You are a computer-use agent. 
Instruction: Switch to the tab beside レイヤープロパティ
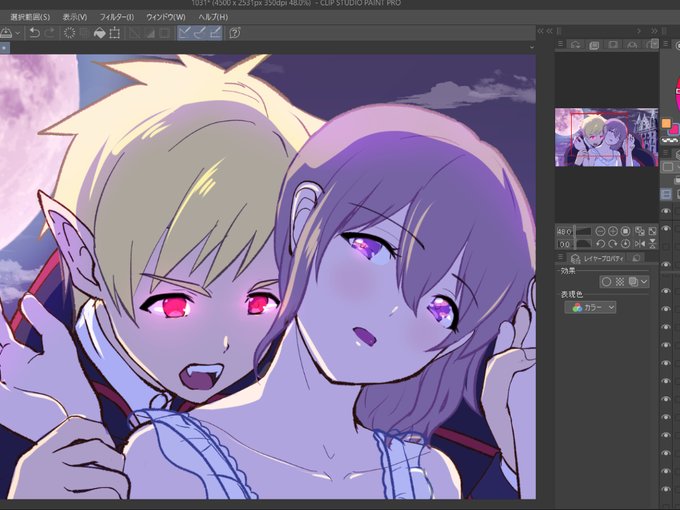click(x=636, y=258)
